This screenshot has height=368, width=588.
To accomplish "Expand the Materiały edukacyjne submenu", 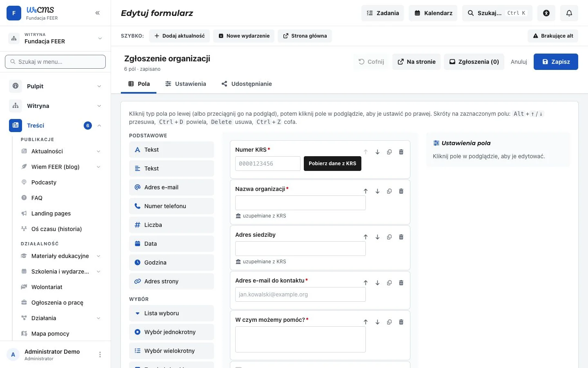I will pos(98,256).
